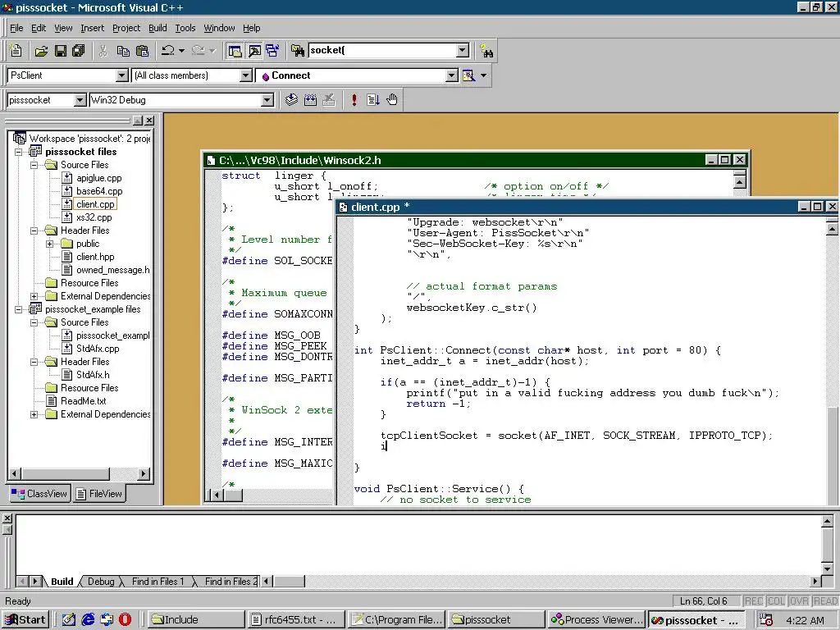840x630 pixels.
Task: Click the Save All toolbar icon
Action: (x=79, y=51)
